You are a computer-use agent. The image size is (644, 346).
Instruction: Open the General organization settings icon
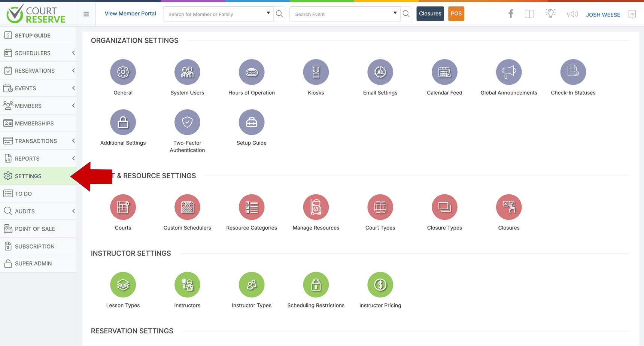(x=123, y=72)
